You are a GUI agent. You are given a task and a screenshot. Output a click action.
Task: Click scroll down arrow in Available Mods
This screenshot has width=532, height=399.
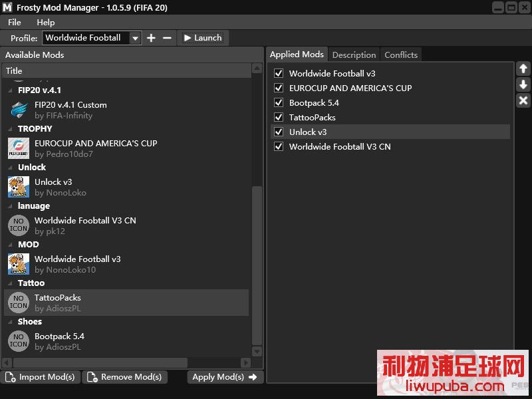tap(257, 352)
